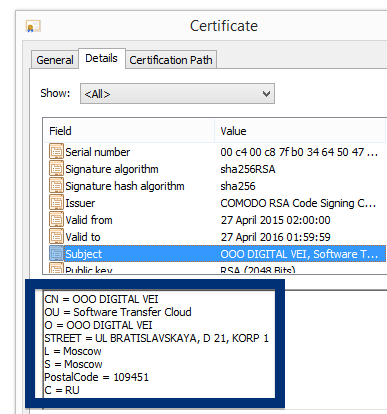
Task: Click the OU = Software Transfer Cloud line
Action: [118, 312]
